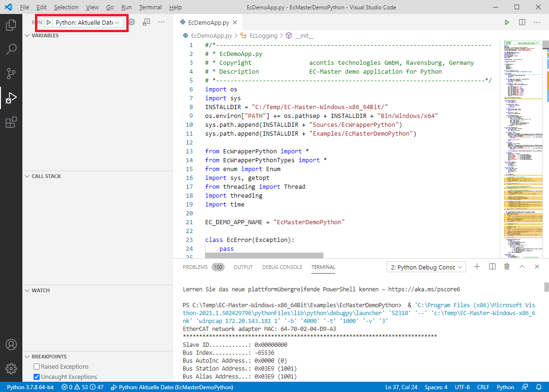Kill the terminal with trash icon
This screenshot has width=549, height=392.
[x=507, y=267]
